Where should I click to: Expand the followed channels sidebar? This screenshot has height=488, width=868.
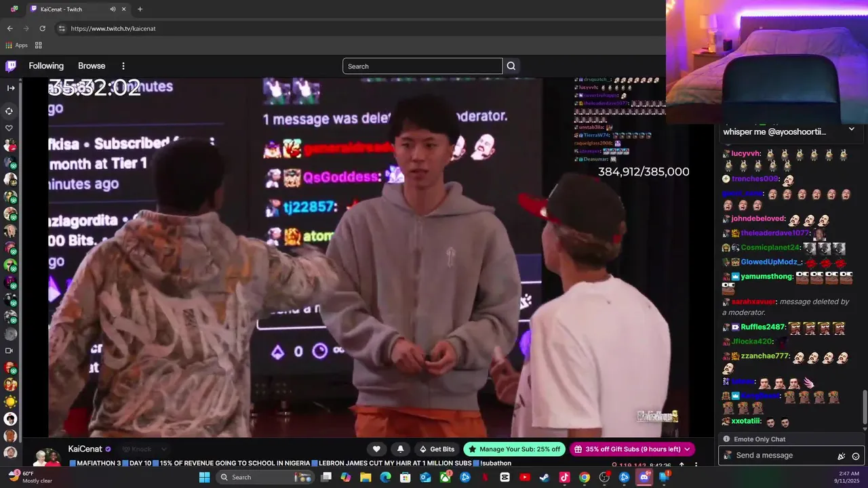11,87
